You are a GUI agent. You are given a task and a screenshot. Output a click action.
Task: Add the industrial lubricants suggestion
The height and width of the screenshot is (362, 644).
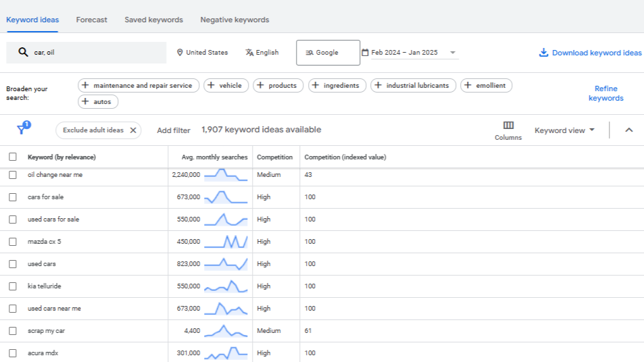(x=413, y=85)
